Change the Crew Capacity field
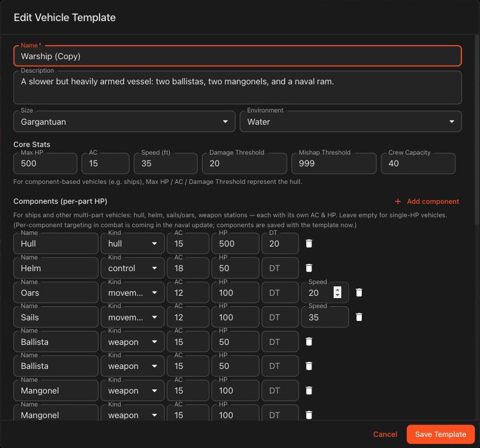 tap(418, 163)
